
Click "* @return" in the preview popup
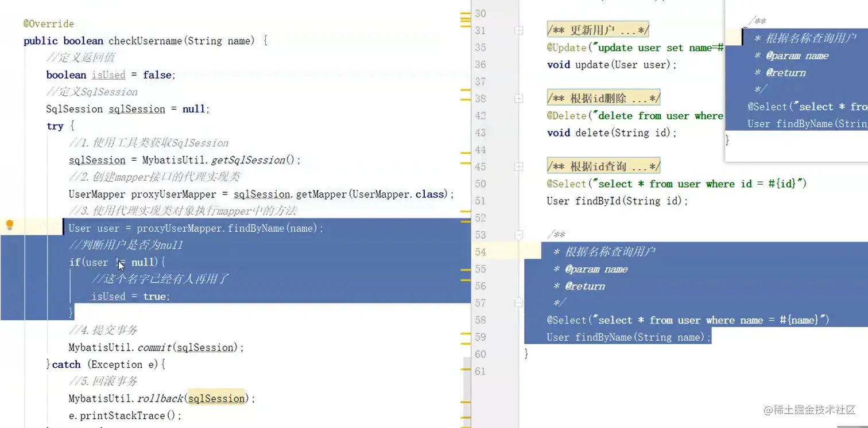(780, 73)
